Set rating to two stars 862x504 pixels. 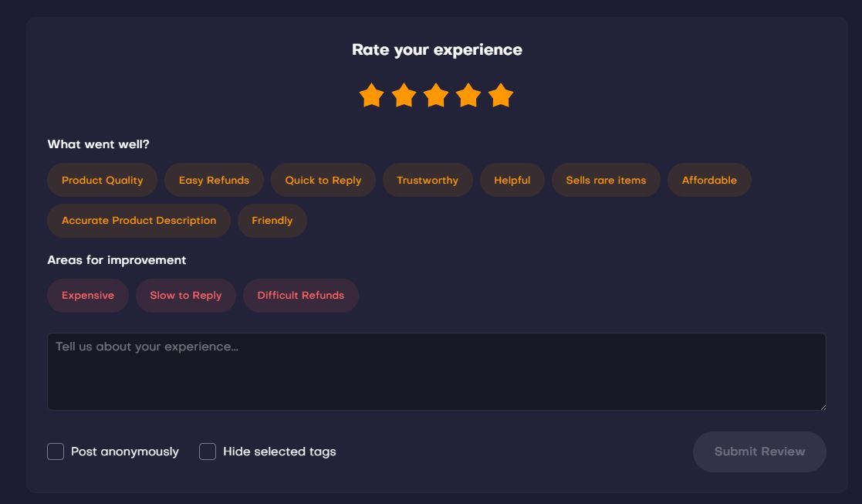(404, 96)
